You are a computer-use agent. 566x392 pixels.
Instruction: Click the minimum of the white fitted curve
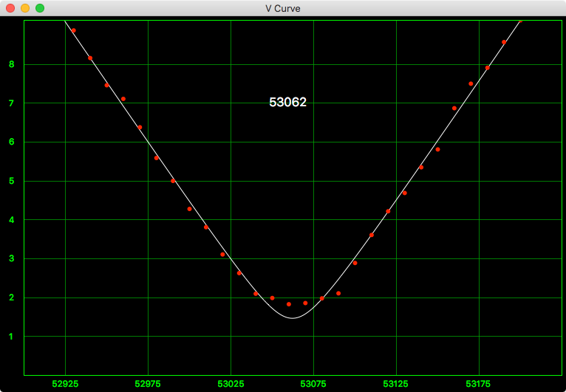(293, 318)
